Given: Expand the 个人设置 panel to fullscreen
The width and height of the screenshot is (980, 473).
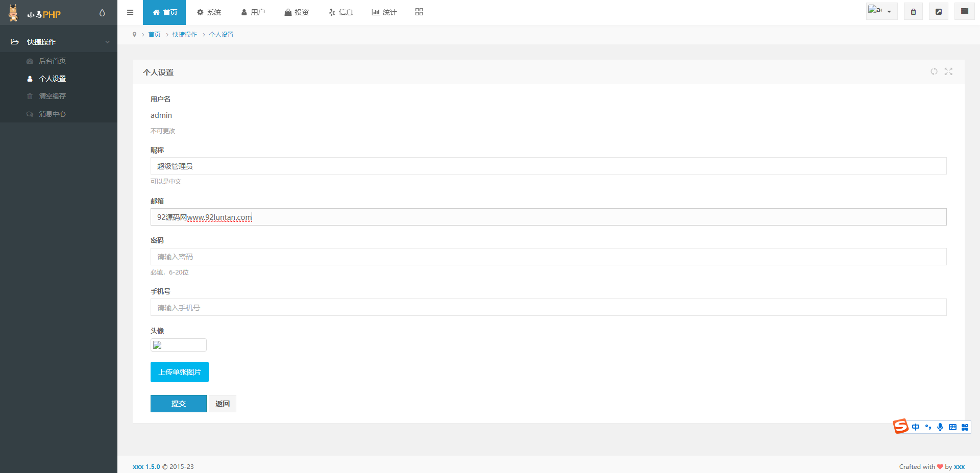Looking at the screenshot, I should 948,71.
